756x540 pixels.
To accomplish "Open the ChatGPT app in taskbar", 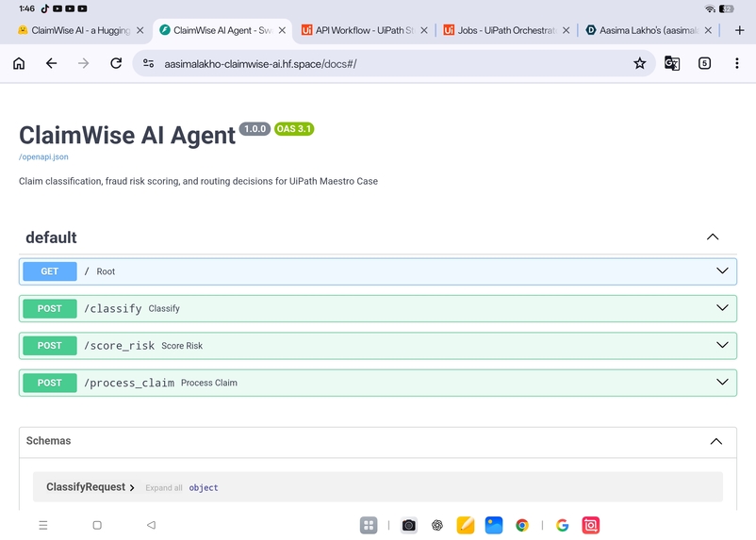I will coord(437,525).
